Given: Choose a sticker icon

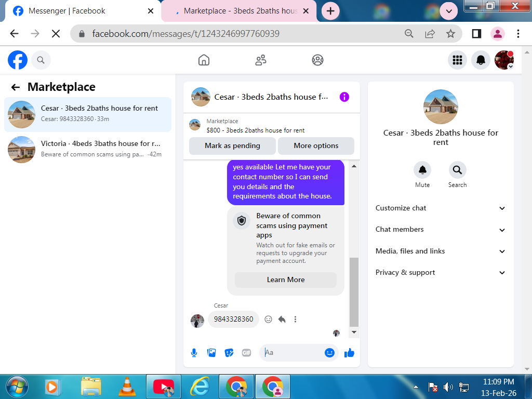Looking at the screenshot, I should pos(229,353).
